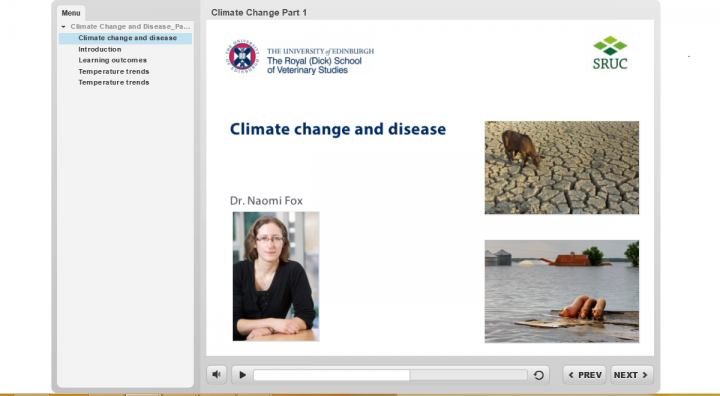
Task: Select the 'Climate change and disease' menu entry
Action: (x=125, y=38)
